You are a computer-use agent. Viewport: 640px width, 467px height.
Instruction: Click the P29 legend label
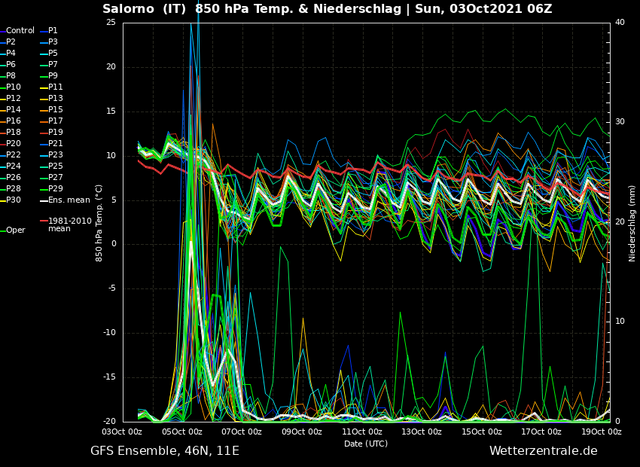coord(55,189)
